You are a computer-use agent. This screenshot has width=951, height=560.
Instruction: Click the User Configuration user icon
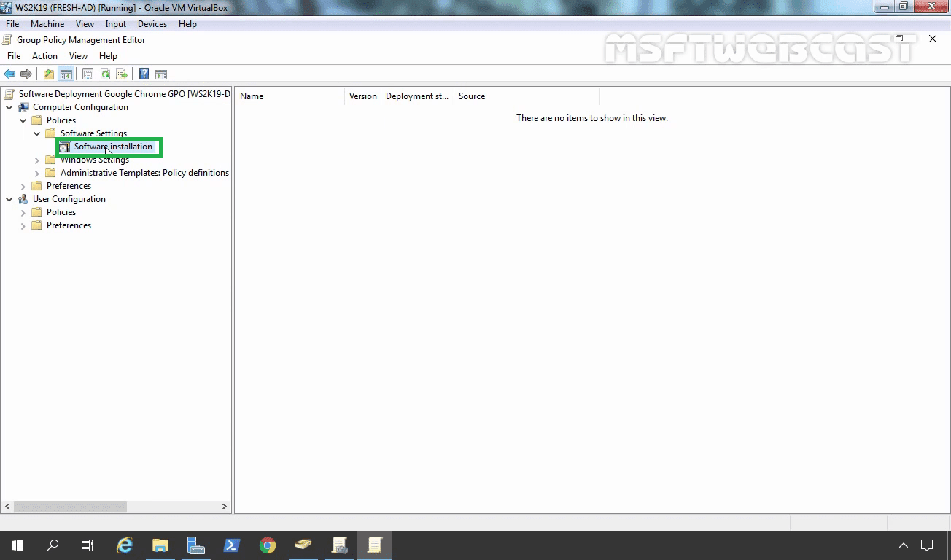pos(23,199)
